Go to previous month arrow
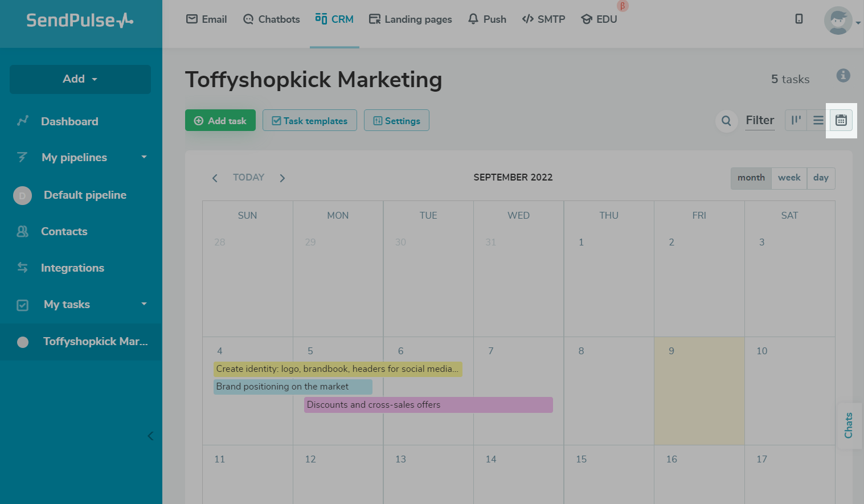The width and height of the screenshot is (864, 504). pos(215,178)
